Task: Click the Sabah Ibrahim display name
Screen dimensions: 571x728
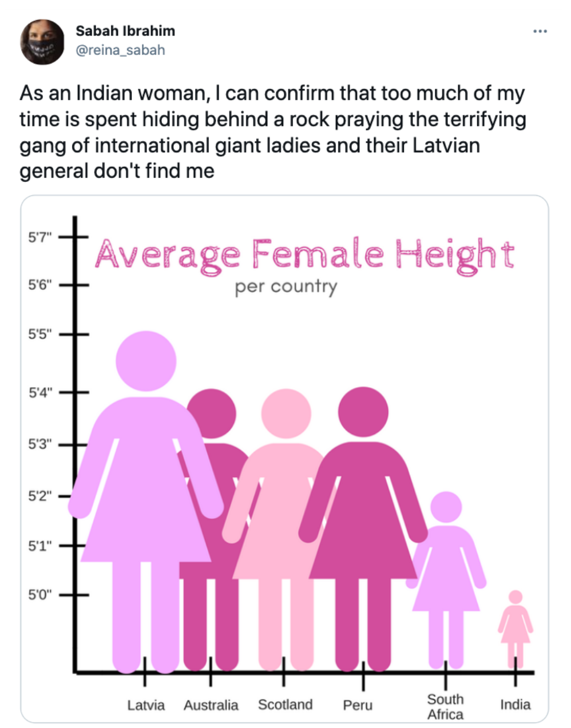Action: click(x=125, y=31)
